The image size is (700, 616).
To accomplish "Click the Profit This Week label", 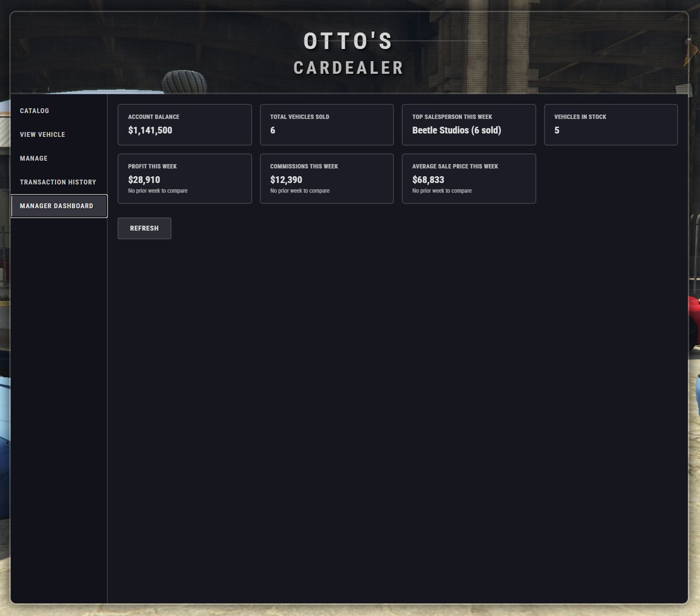I will pyautogui.click(x=153, y=166).
